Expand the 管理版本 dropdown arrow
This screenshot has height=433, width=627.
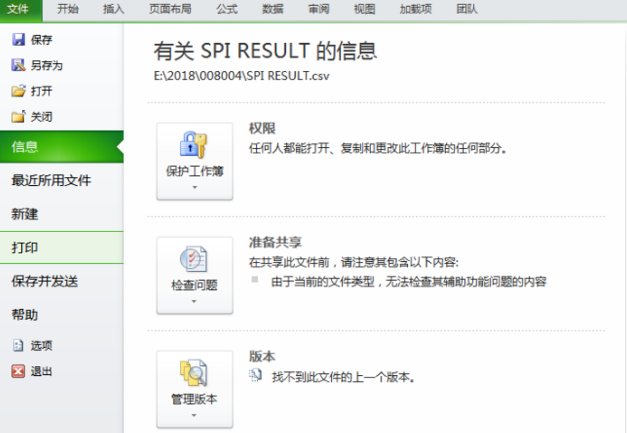point(194,415)
